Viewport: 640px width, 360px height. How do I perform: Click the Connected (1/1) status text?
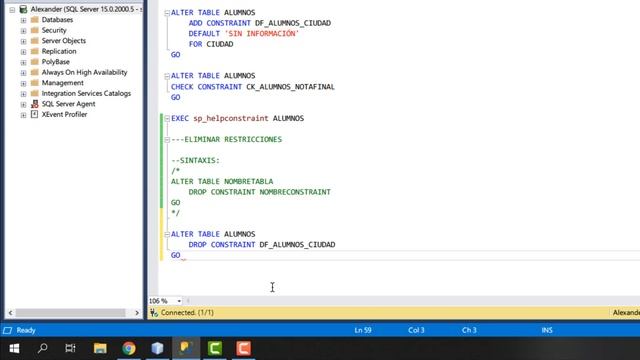point(187,313)
